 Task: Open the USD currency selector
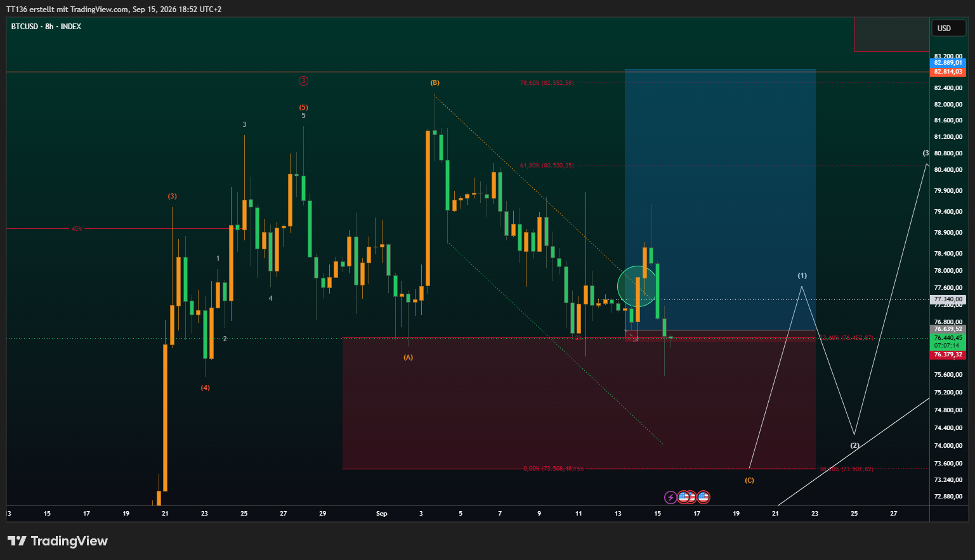(948, 28)
